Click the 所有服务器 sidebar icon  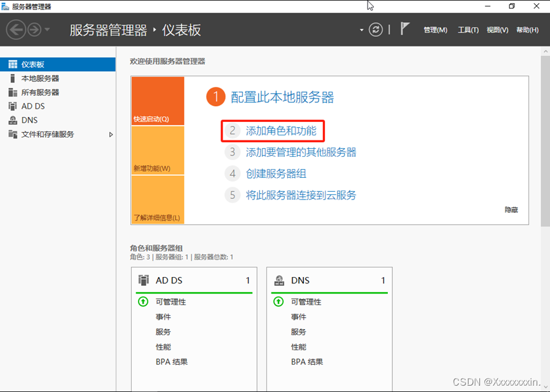pyautogui.click(x=13, y=92)
